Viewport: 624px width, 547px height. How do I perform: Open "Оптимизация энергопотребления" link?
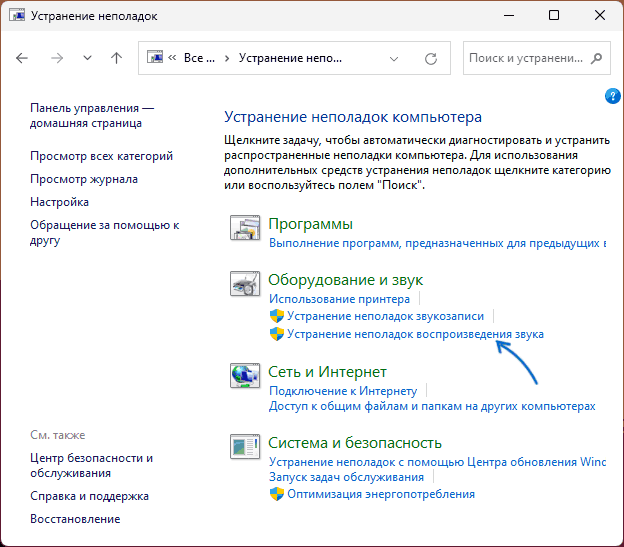point(381,494)
